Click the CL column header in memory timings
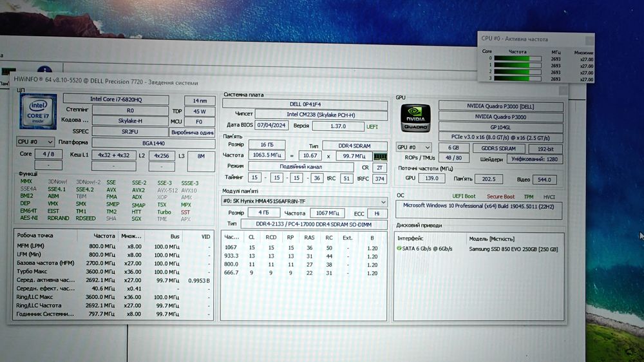 click(251, 237)
